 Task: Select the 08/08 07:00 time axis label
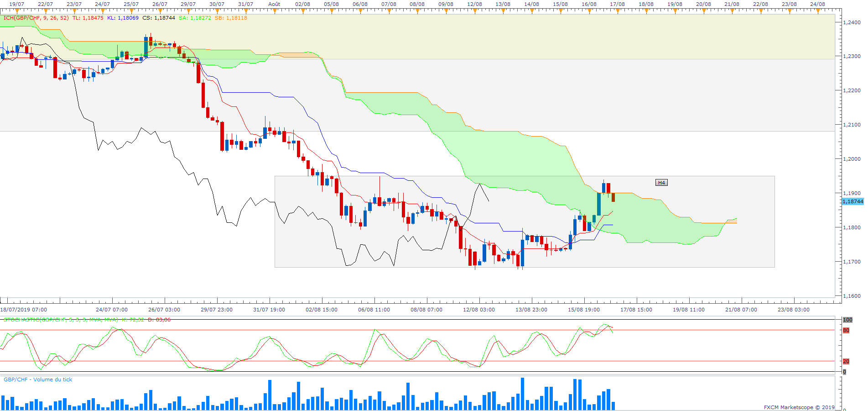click(426, 310)
